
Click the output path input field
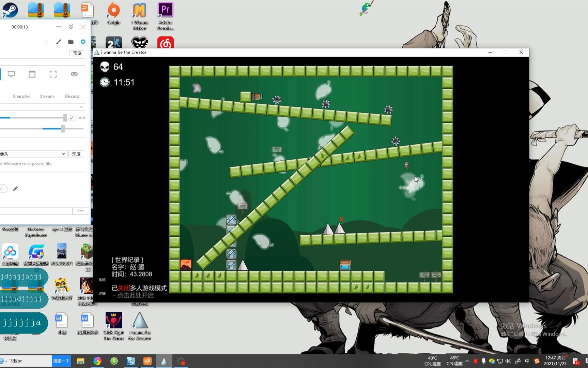coord(36,211)
